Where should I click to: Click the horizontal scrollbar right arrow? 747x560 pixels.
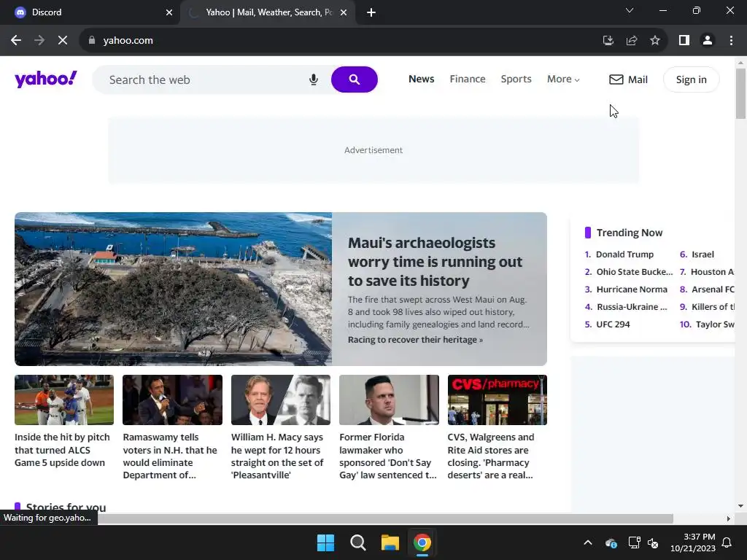[729, 518]
